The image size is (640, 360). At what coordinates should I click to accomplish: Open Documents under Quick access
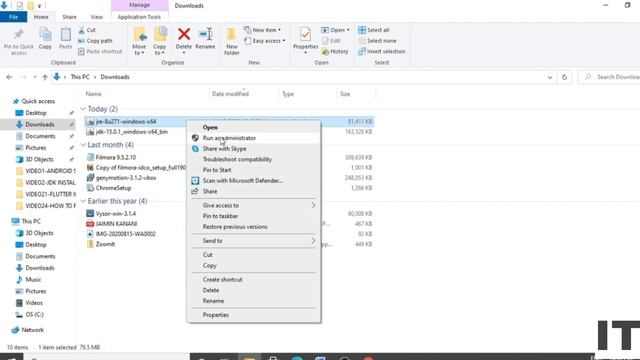point(40,136)
